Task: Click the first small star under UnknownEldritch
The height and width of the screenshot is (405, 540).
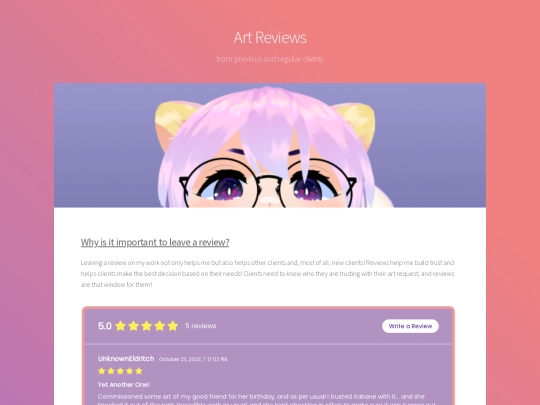Action: pos(102,371)
